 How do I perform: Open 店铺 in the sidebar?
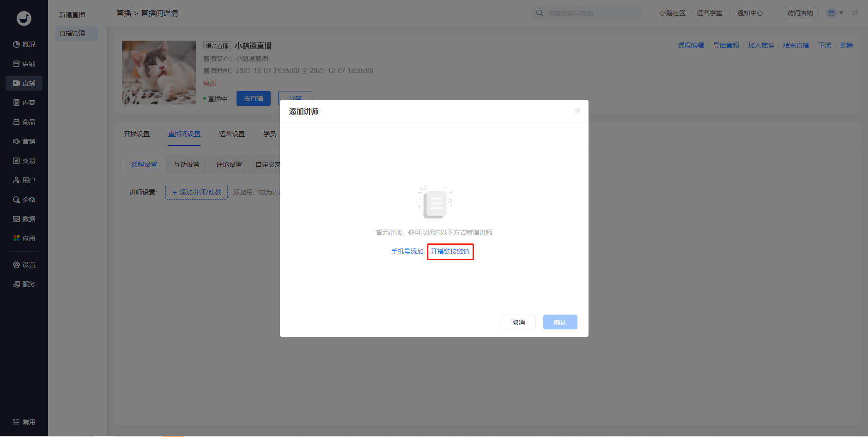point(24,64)
